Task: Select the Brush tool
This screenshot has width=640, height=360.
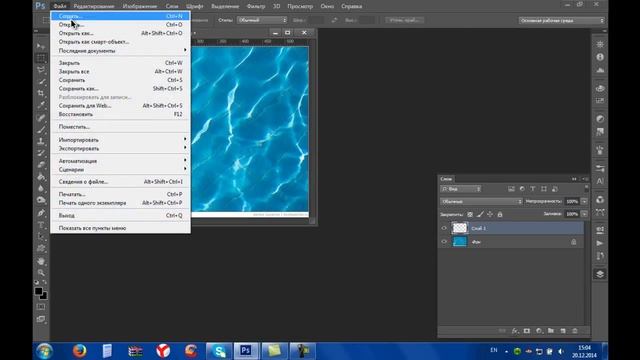Action: (41, 130)
